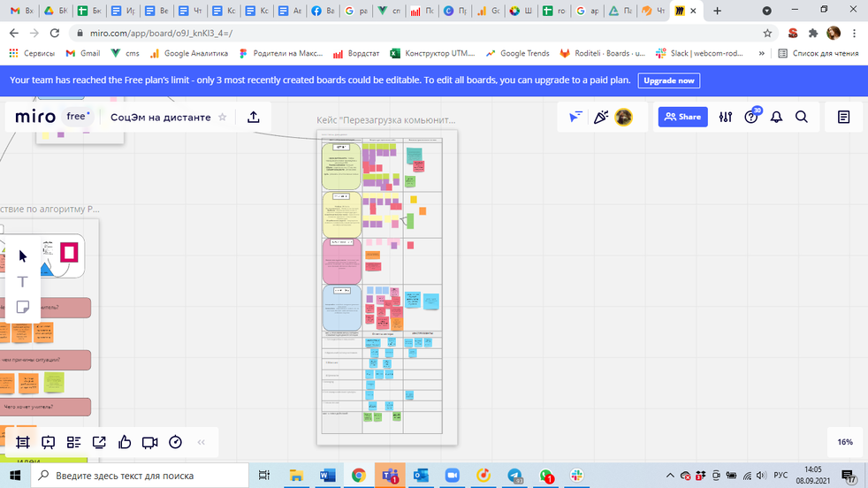Open the free plan badge
Viewport: 868px width, 488px height.
(78, 117)
